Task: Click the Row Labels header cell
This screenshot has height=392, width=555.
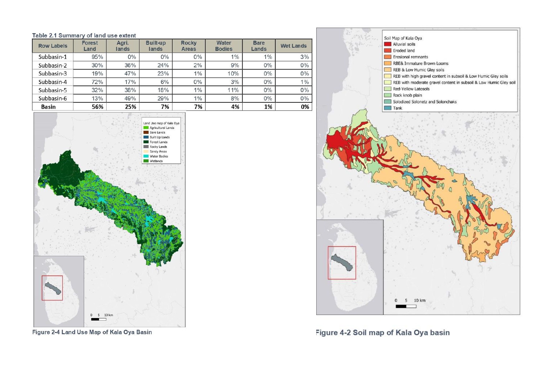Action: click(x=52, y=46)
